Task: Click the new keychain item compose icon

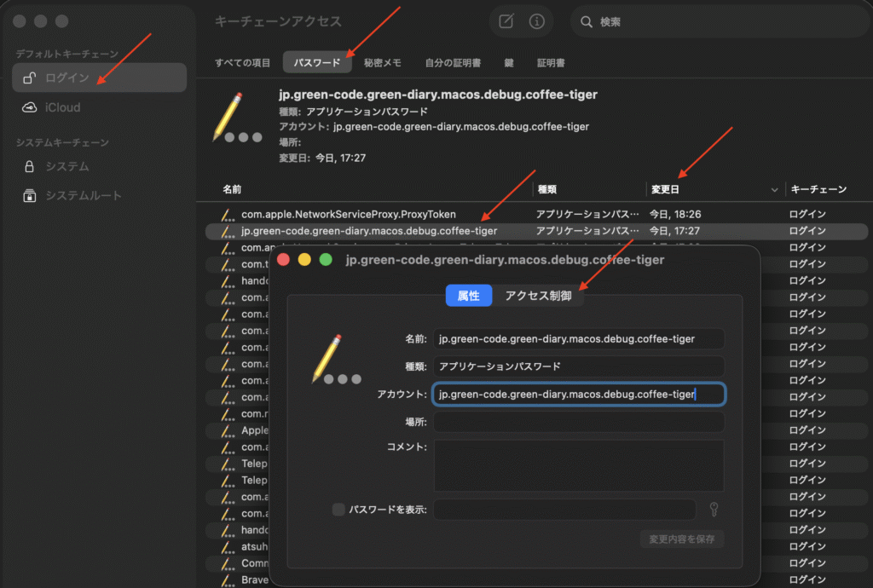Action: pyautogui.click(x=506, y=22)
